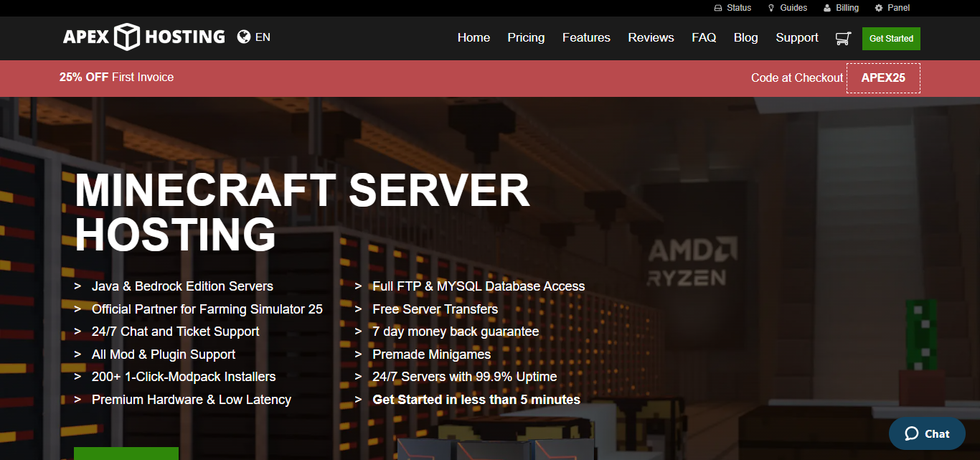The height and width of the screenshot is (460, 980).
Task: Open the FAQ menu item
Action: tap(704, 38)
